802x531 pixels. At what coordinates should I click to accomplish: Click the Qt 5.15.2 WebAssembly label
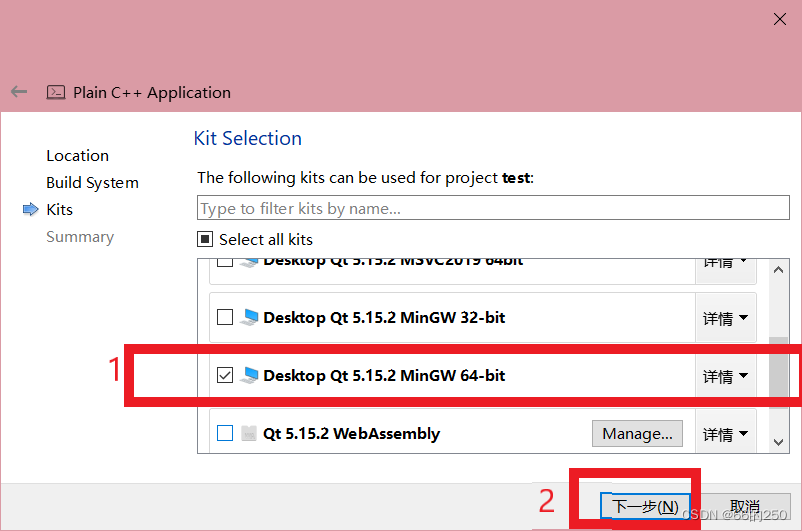[351, 433]
